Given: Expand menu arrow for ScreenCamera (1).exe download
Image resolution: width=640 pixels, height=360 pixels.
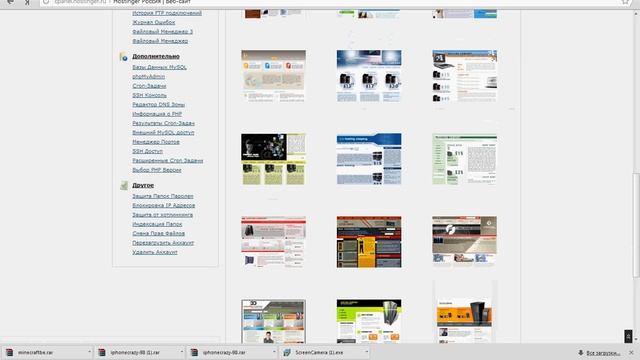Looking at the screenshot, I should click(367, 352).
